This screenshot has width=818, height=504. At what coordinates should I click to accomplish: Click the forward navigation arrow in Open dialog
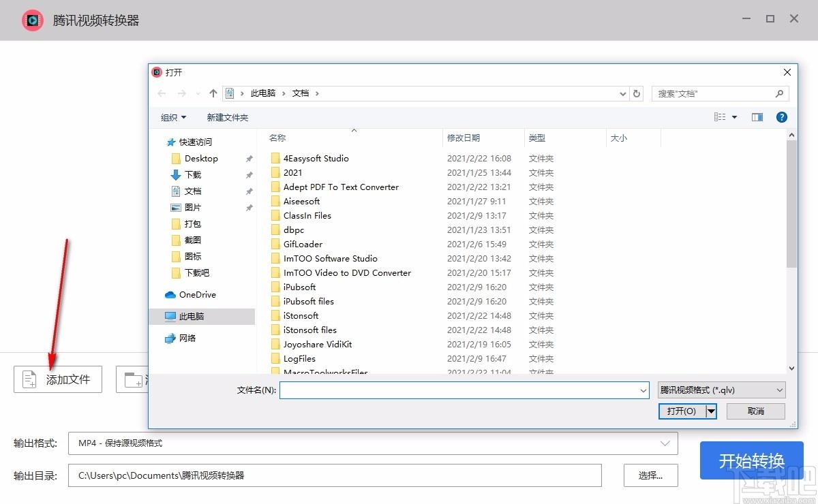point(181,93)
